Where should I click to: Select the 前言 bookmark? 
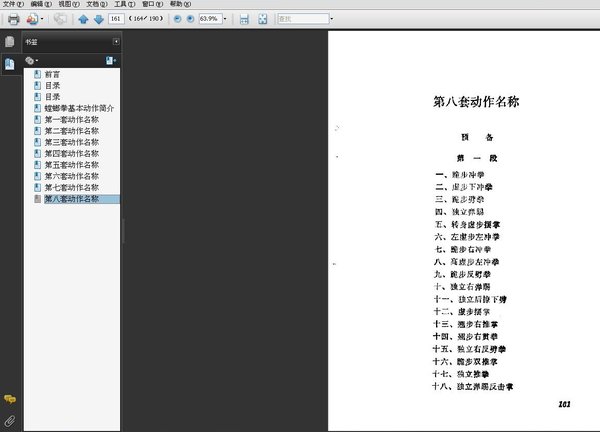click(52, 74)
